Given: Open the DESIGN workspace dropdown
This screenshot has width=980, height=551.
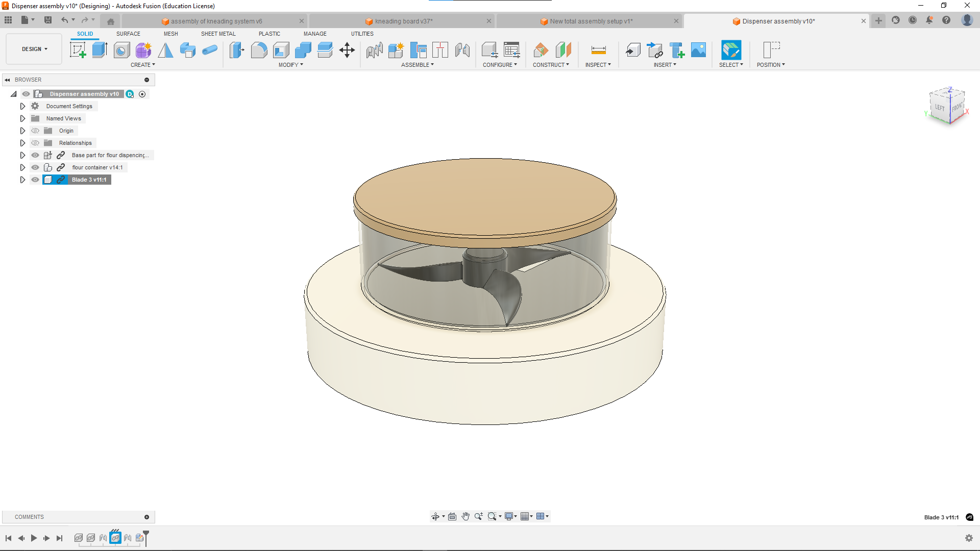Looking at the screenshot, I should (34, 49).
